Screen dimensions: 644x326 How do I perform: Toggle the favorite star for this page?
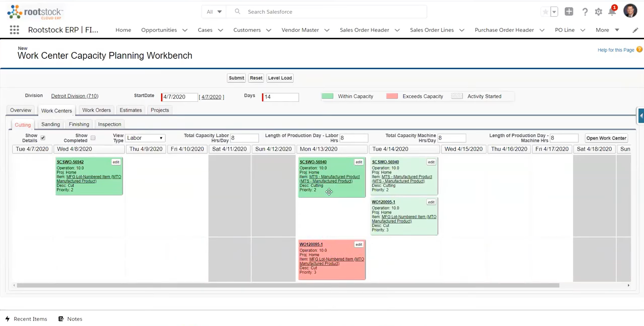(545, 12)
